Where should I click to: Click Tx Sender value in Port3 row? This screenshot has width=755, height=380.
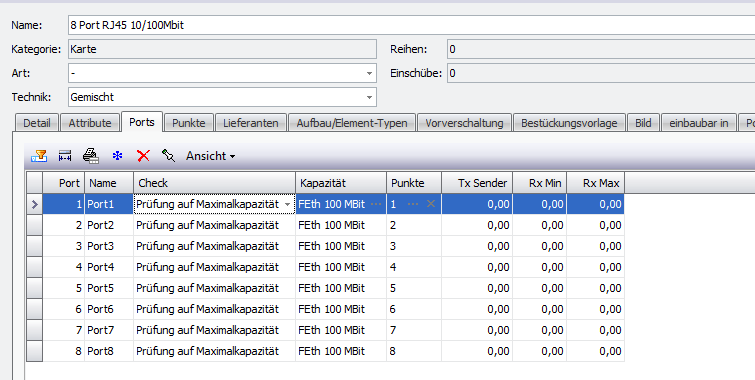(x=477, y=246)
